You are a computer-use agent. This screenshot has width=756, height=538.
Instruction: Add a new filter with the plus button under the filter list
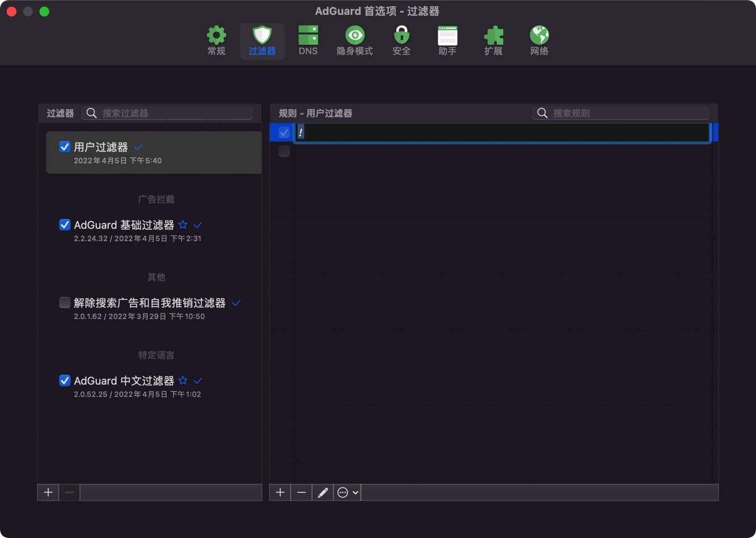pos(48,493)
